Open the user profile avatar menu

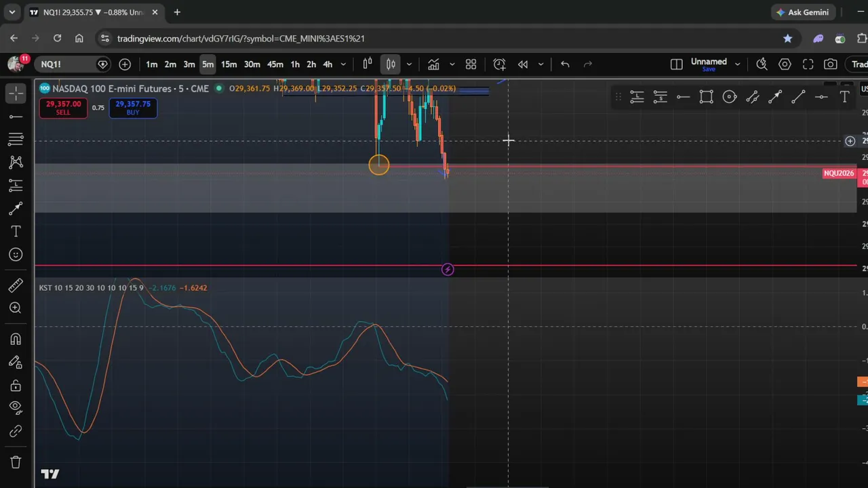pos(16,64)
